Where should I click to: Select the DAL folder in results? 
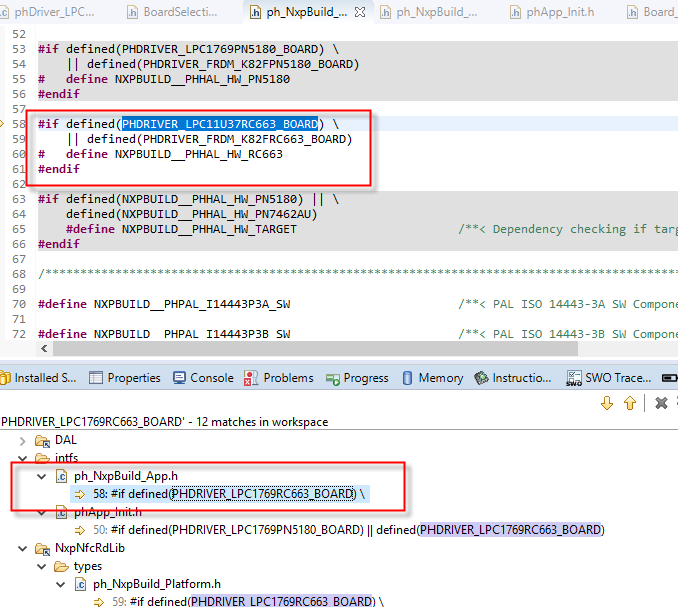[66, 440]
